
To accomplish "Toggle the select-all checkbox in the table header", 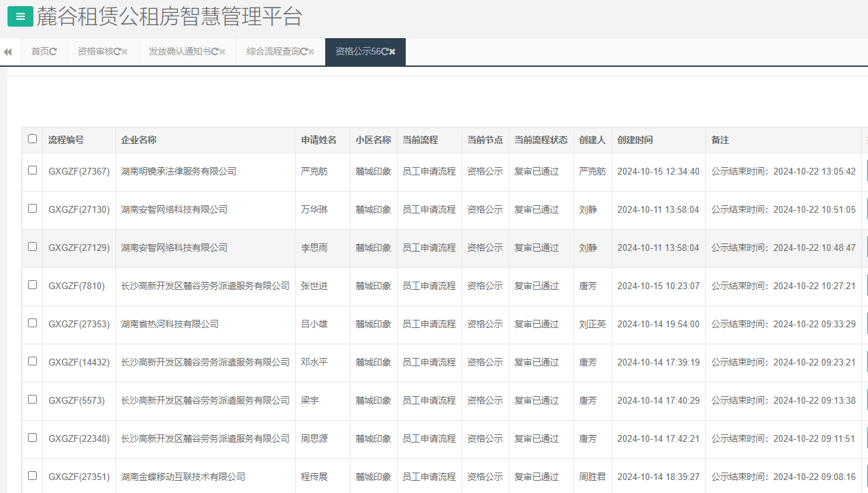I will point(32,139).
